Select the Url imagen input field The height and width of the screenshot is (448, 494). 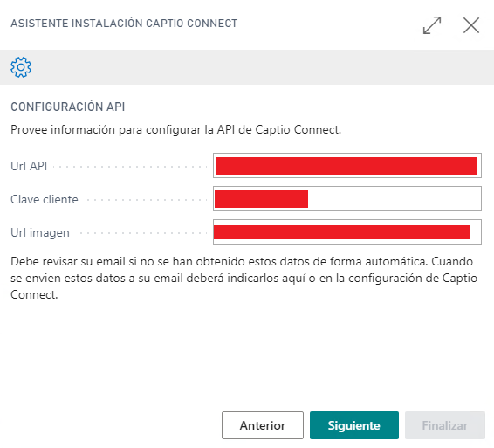tap(347, 231)
